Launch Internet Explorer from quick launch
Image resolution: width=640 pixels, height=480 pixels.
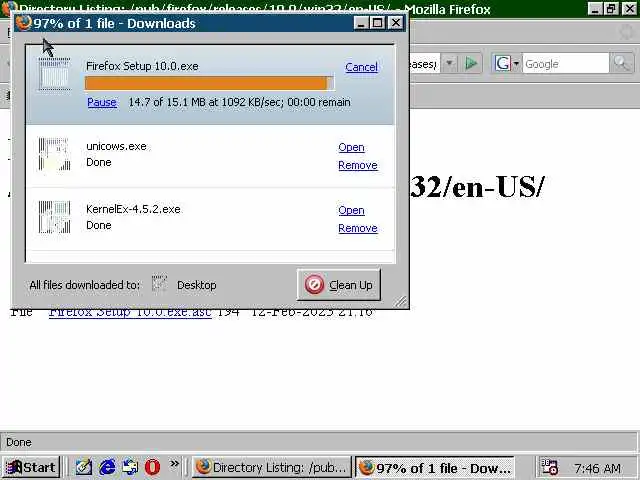click(x=107, y=467)
